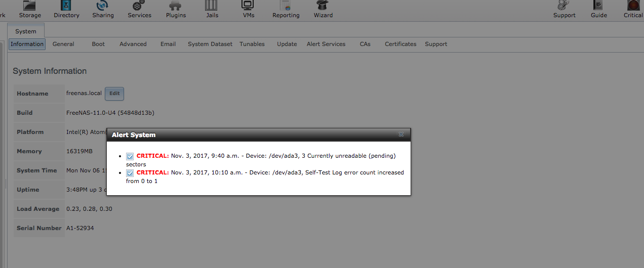Open the Plugins toolbar icon
Viewport: 644px width, 268px height.
pos(176,9)
